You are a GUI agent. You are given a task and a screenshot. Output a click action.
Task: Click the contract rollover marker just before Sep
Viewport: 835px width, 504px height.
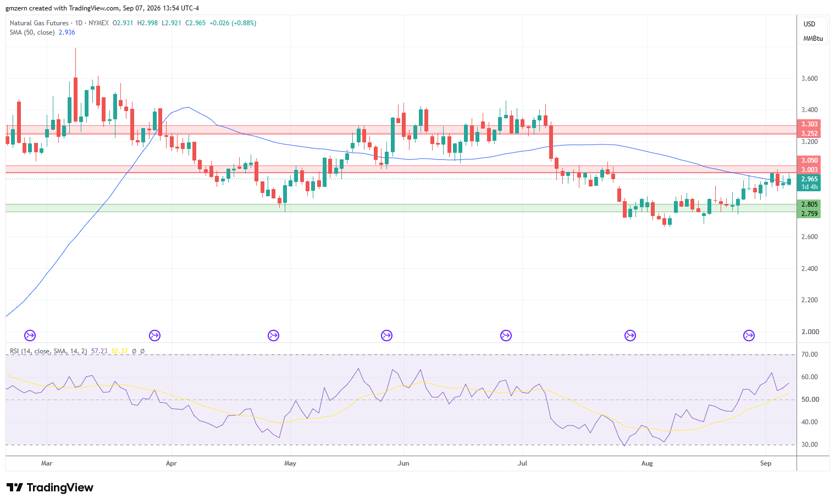pyautogui.click(x=749, y=335)
